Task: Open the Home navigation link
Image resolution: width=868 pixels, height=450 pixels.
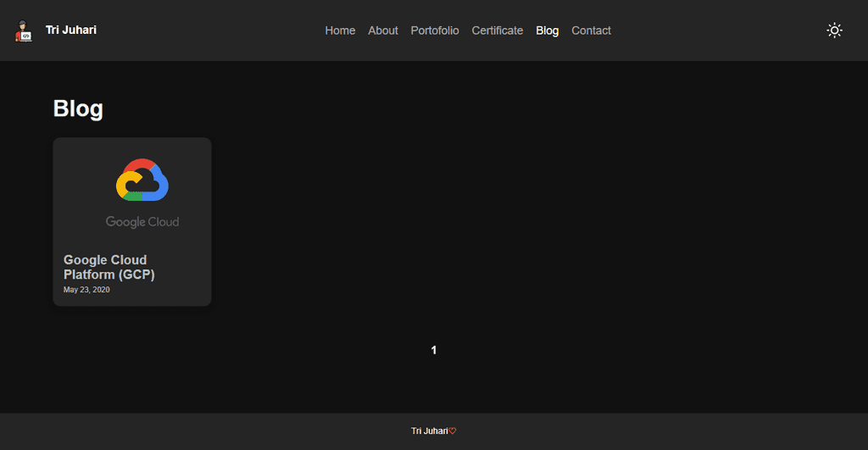Action: click(340, 31)
